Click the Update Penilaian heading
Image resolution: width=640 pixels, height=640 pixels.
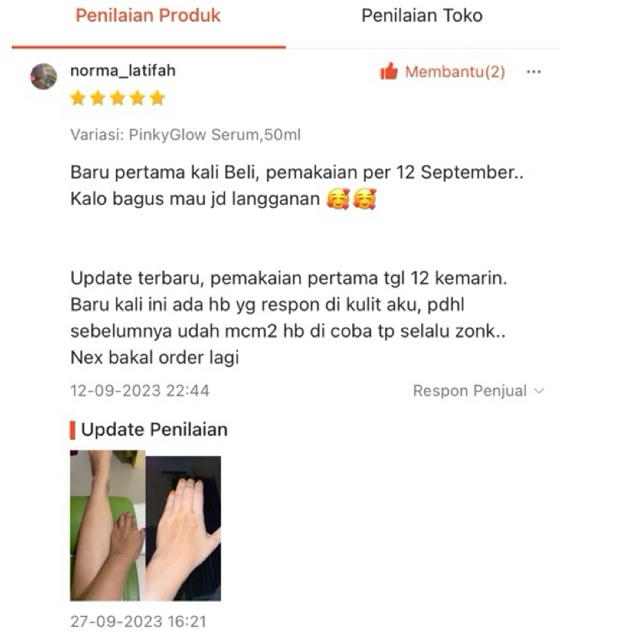(154, 430)
